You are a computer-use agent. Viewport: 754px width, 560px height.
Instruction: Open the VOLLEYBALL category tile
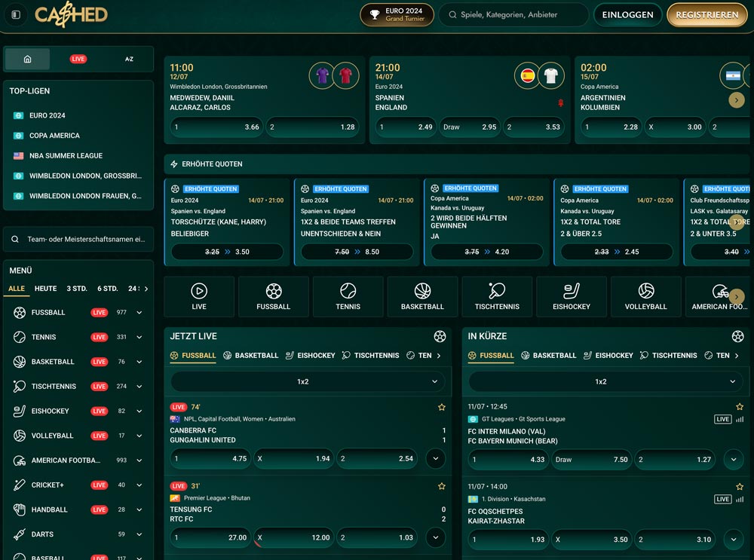[x=646, y=297]
